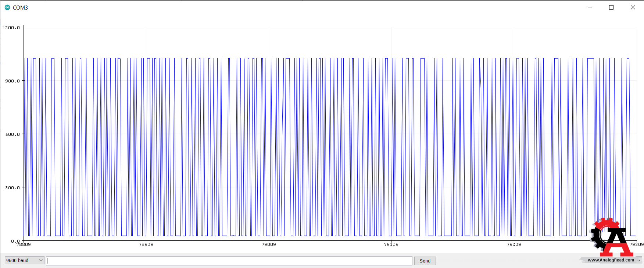Minimize the COM3 plotter window
The width and height of the screenshot is (644, 268).
click(590, 7)
